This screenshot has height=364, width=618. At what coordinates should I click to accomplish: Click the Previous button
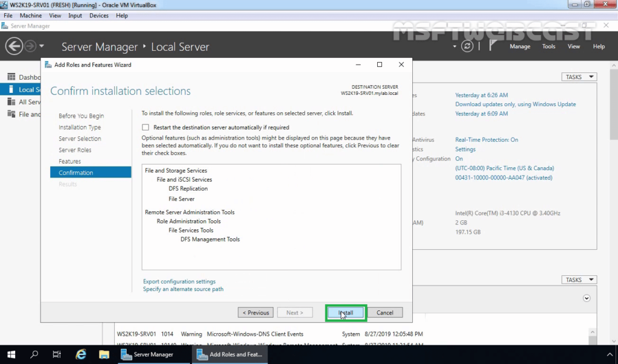point(255,312)
